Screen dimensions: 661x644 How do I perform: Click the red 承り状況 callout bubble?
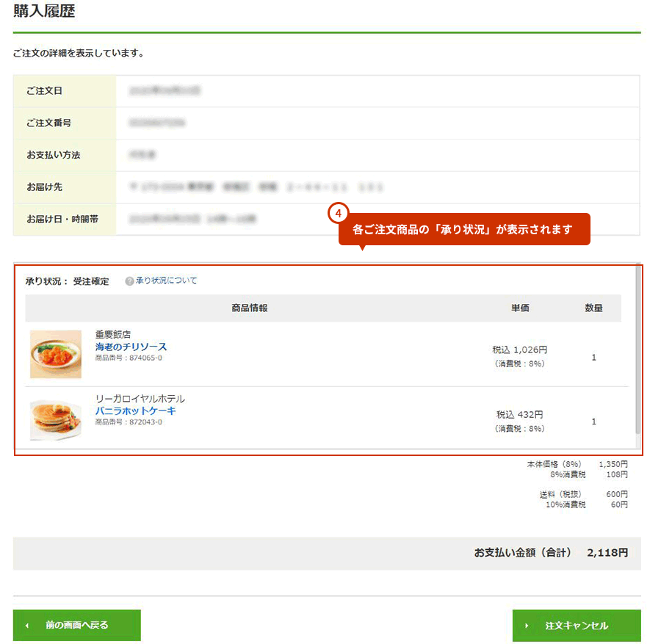[x=464, y=229]
